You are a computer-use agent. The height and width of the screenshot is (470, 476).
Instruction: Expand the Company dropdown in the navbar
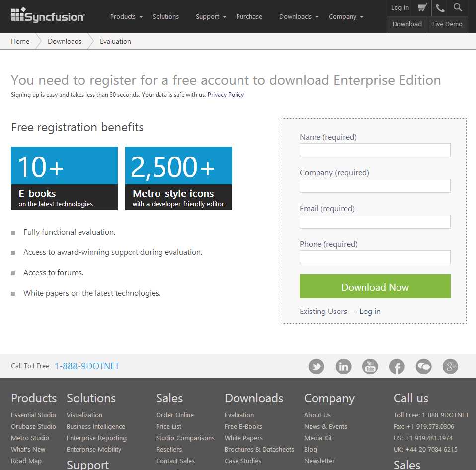343,16
